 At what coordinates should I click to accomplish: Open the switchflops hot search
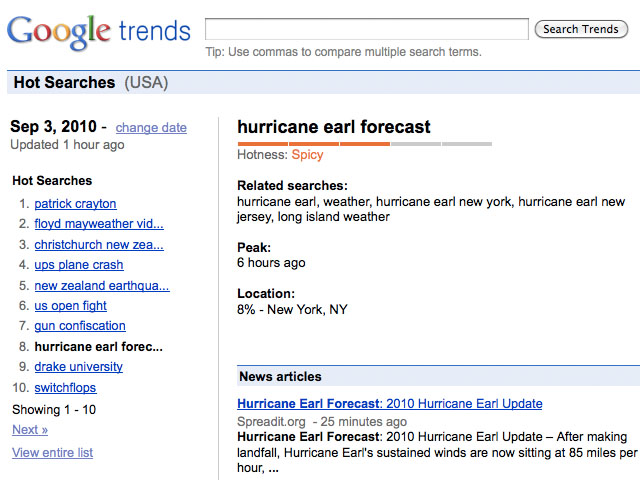click(x=65, y=387)
